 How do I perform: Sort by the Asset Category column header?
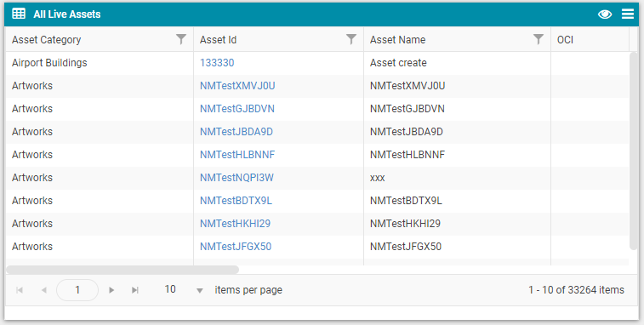(x=47, y=40)
